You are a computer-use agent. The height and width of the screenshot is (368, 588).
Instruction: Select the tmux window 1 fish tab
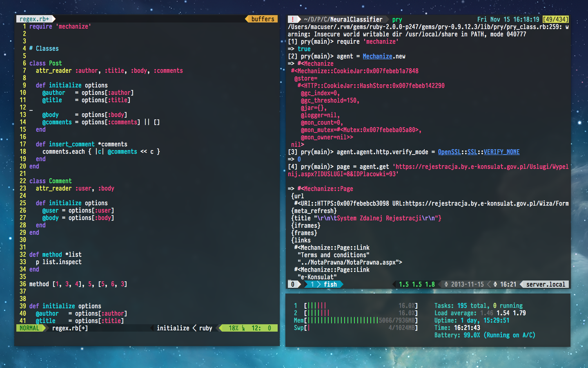[324, 284]
